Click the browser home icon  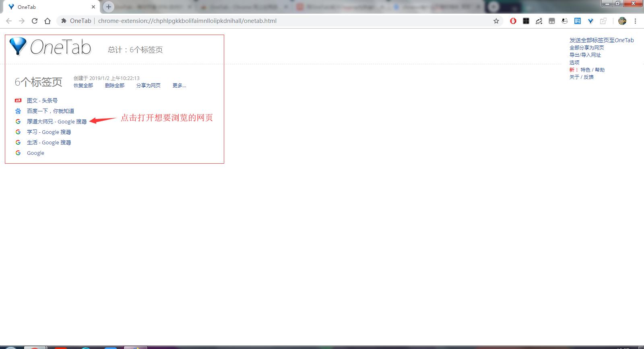[x=47, y=21]
